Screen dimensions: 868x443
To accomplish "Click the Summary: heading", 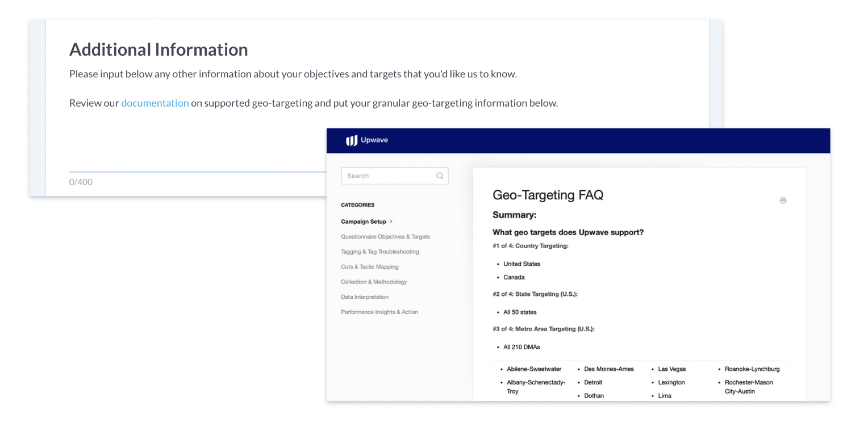I will pyautogui.click(x=514, y=215).
